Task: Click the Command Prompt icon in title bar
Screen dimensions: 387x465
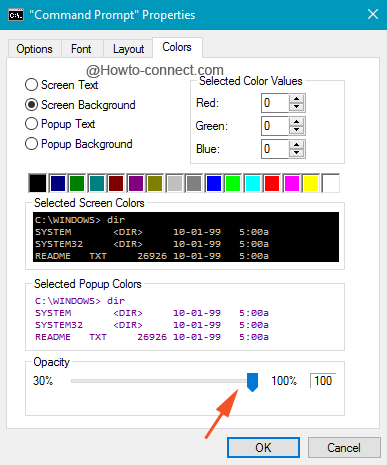Action: [16, 15]
